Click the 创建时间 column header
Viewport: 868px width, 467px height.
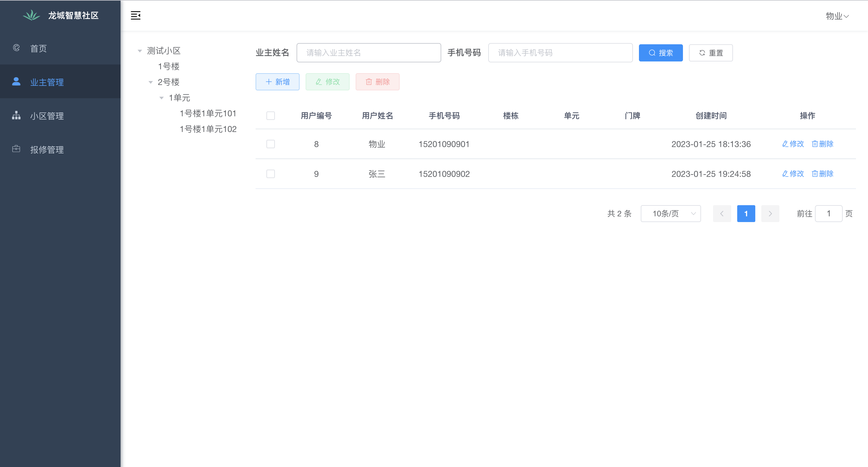coord(711,116)
